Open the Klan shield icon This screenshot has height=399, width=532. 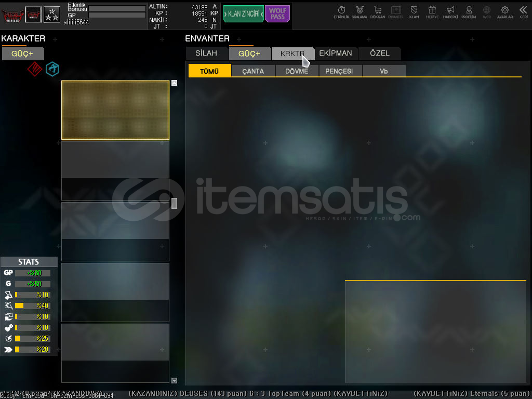[414, 11]
